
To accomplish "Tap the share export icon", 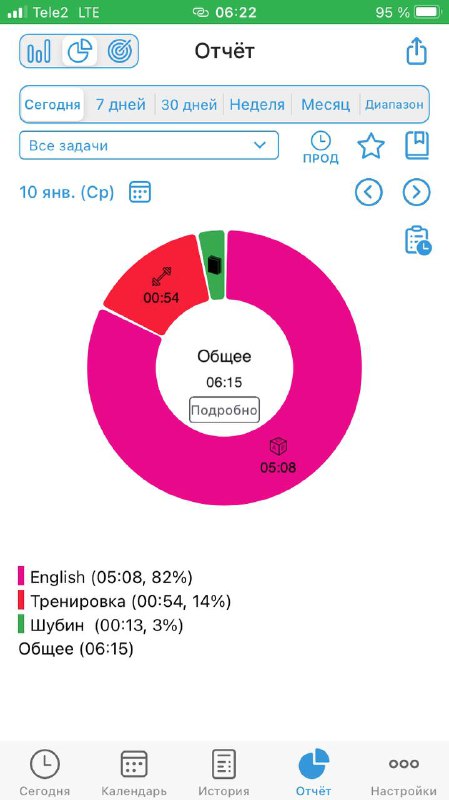I will click(416, 51).
